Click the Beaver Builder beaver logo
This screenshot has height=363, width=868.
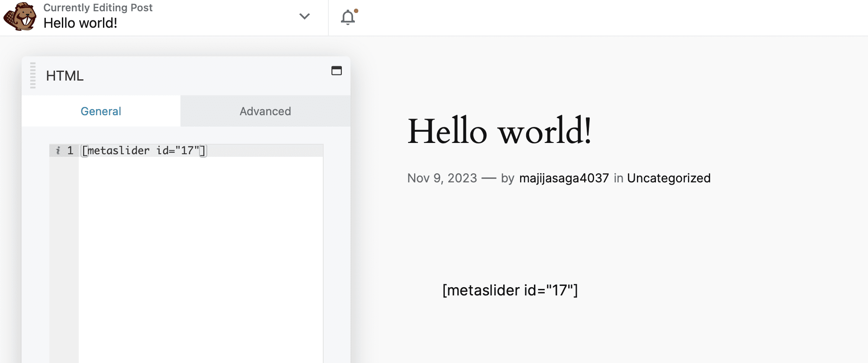click(x=20, y=17)
